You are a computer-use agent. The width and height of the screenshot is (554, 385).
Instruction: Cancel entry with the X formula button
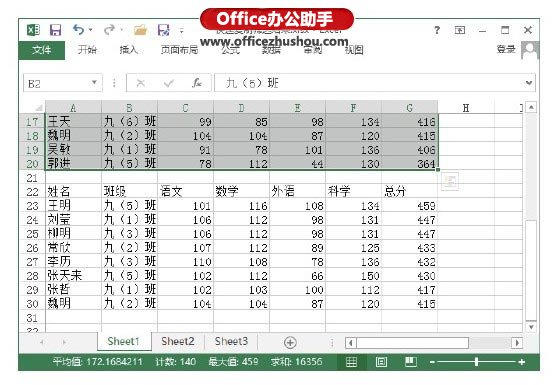141,83
